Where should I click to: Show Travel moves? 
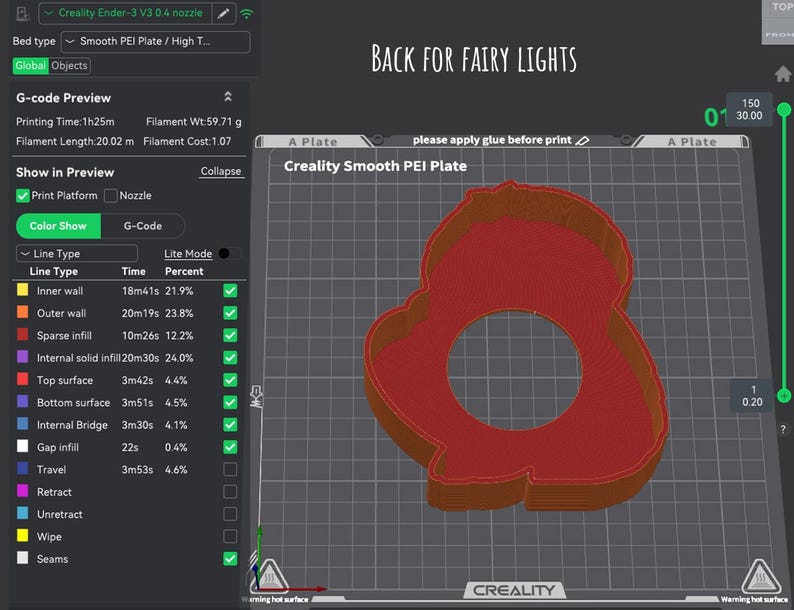[230, 469]
